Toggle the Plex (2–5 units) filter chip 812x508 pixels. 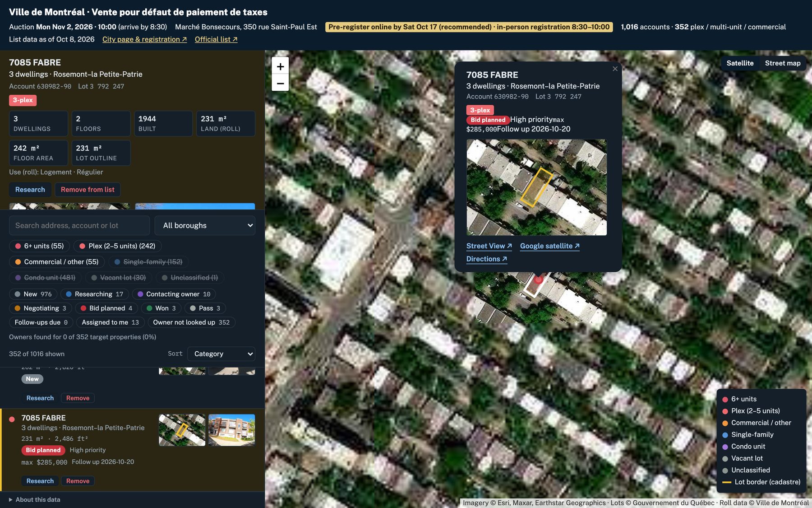pyautogui.click(x=117, y=246)
